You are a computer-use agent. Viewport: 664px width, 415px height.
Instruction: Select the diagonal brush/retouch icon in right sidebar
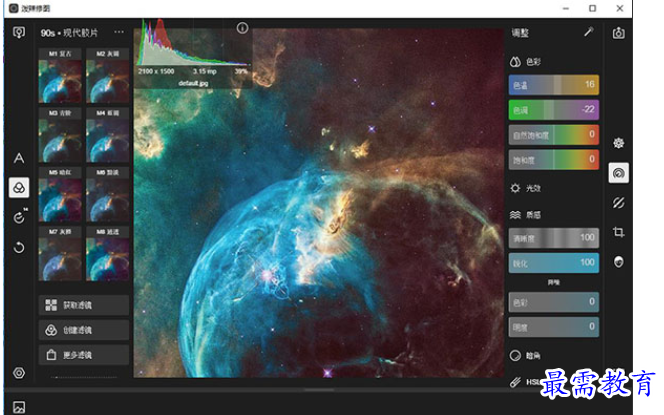click(618, 203)
